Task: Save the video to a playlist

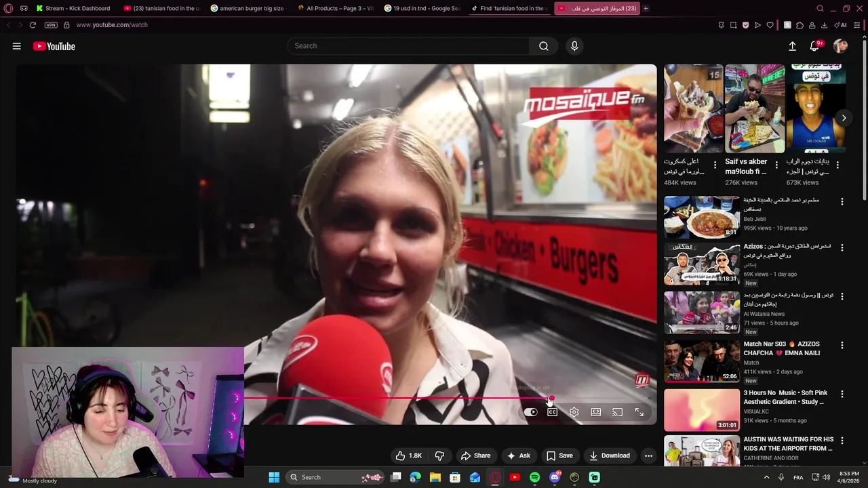Action: pyautogui.click(x=559, y=455)
